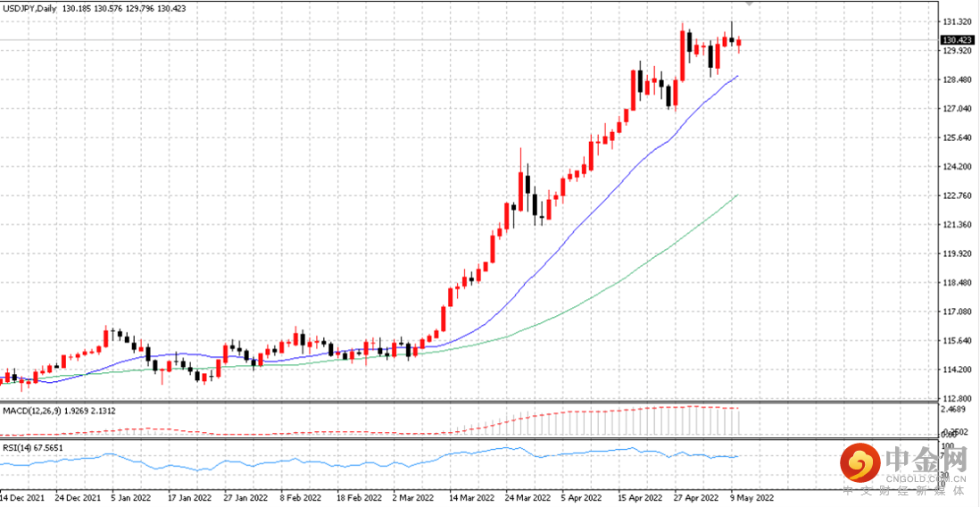Viewport: 980px width, 507px height.
Task: Click the 114.200 price axis label
Action: coord(956,370)
